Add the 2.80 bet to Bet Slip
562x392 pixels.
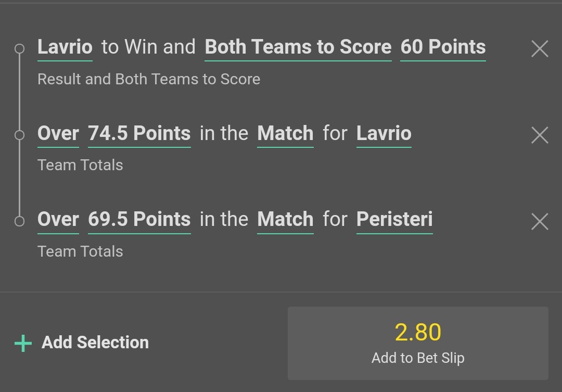(418, 343)
